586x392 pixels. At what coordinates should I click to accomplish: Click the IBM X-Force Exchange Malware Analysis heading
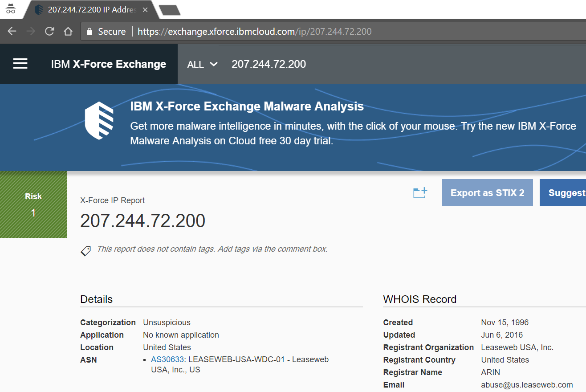pyautogui.click(x=247, y=106)
